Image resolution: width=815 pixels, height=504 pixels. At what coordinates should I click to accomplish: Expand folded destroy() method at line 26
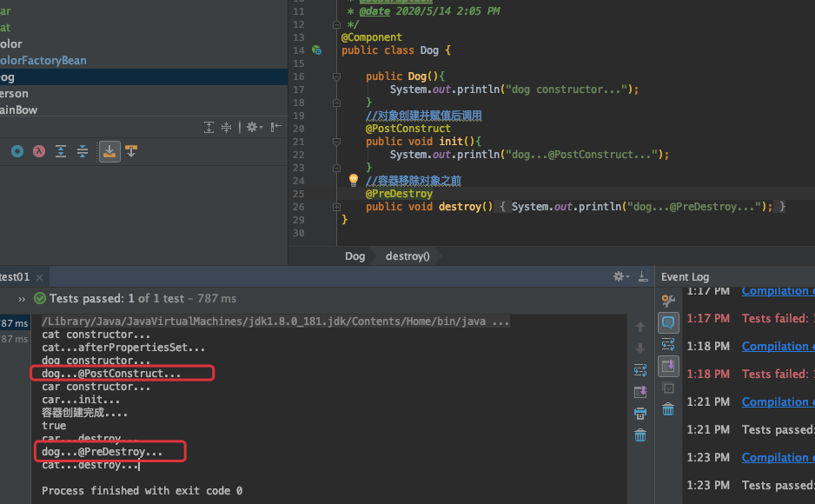click(x=337, y=207)
